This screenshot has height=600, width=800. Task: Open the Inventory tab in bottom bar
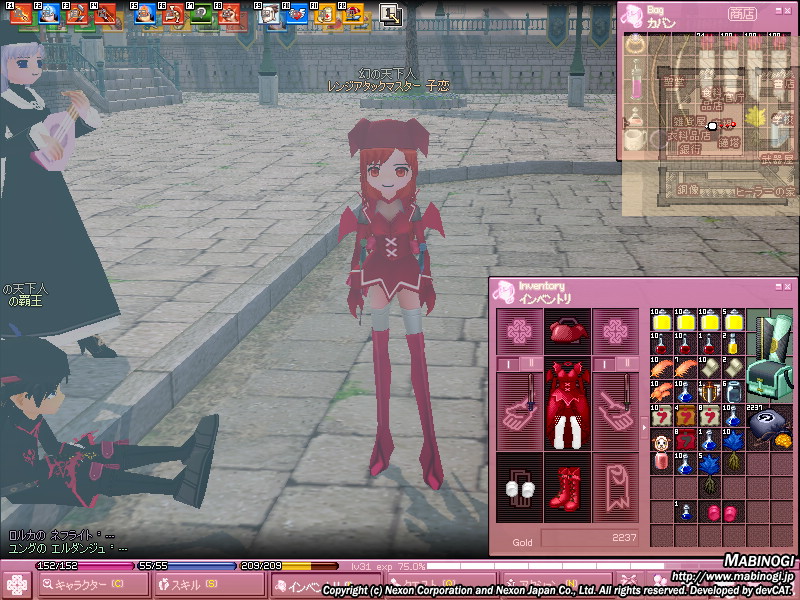[326, 585]
